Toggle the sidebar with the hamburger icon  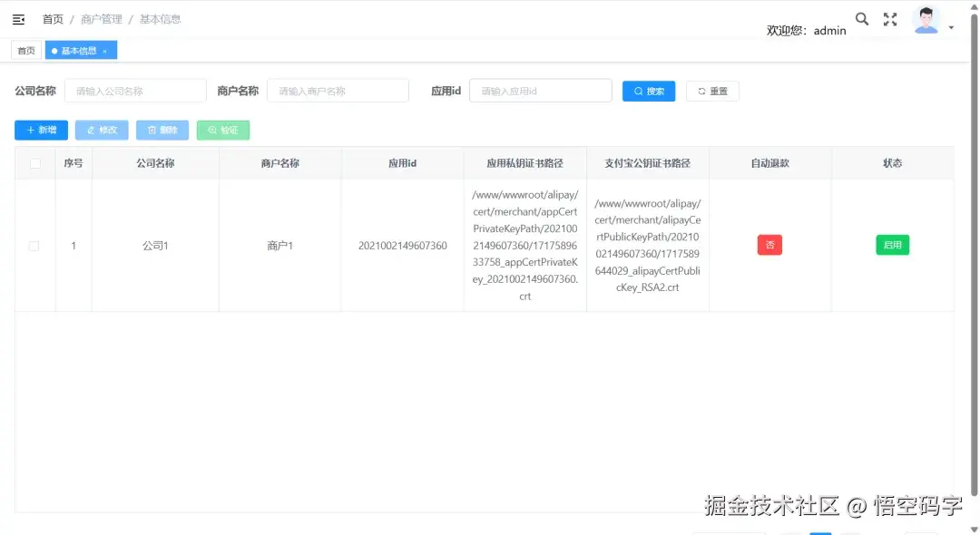click(18, 18)
